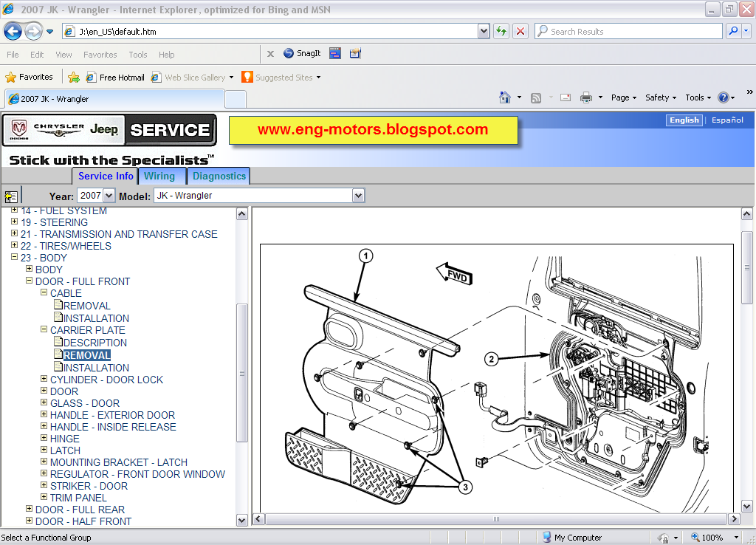Open search provider dropdown arrow

[746, 31]
